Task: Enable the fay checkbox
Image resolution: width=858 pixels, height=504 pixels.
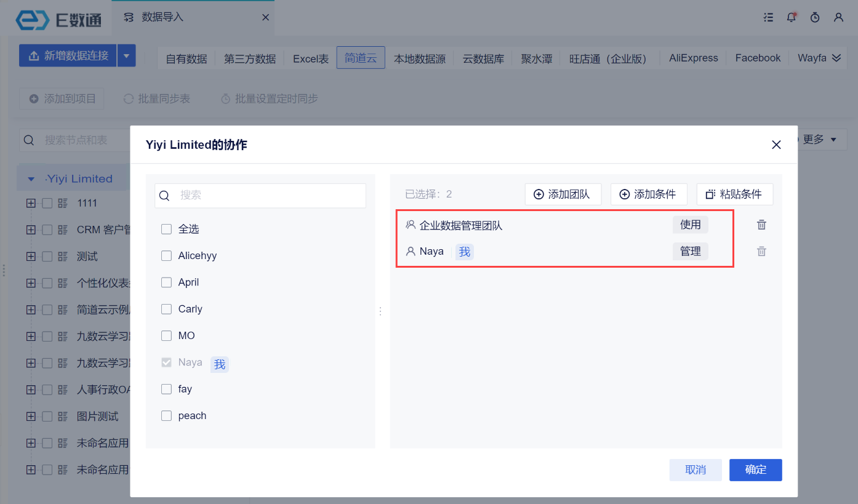Action: [166, 389]
